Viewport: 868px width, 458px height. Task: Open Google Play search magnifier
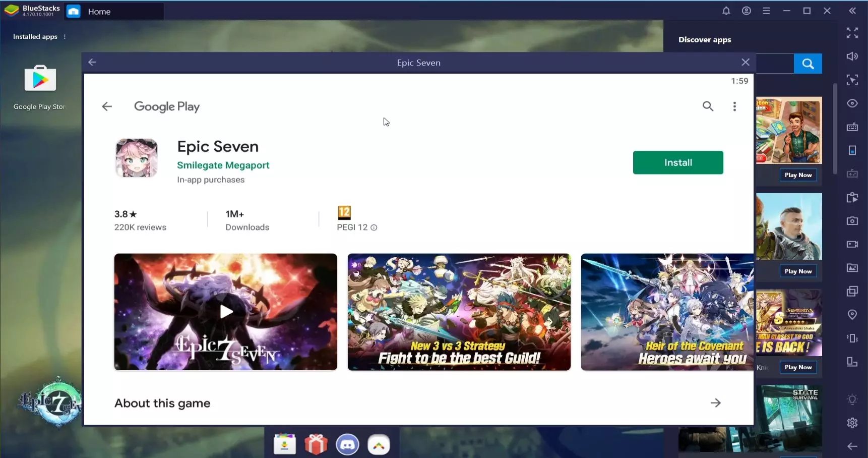tap(708, 106)
